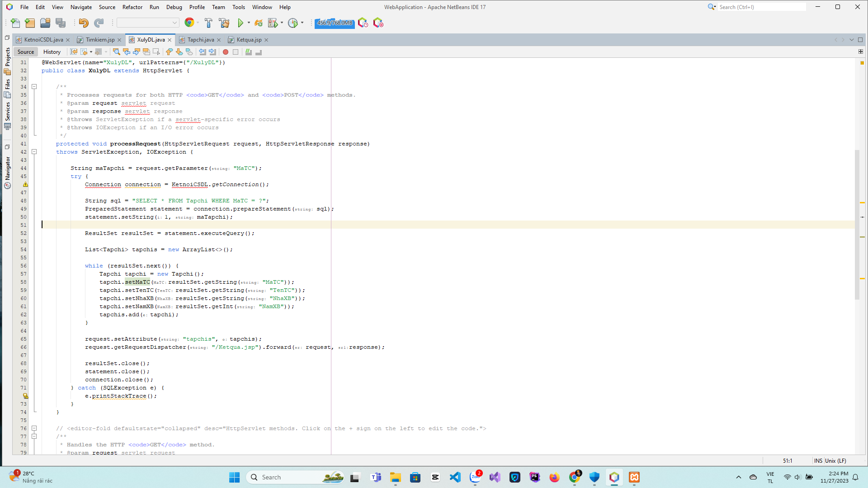Click the Find Selection magnifier icon
Screen dimensions: 868x488
tap(117, 52)
